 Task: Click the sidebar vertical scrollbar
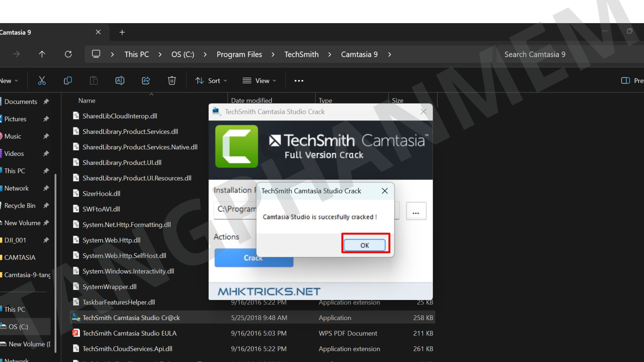(55, 263)
